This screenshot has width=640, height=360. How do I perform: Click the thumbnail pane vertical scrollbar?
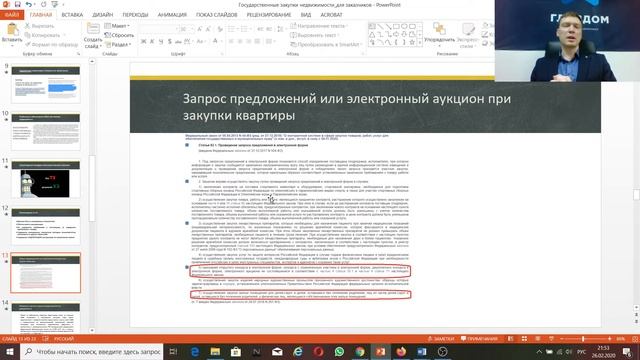[x=92, y=188]
